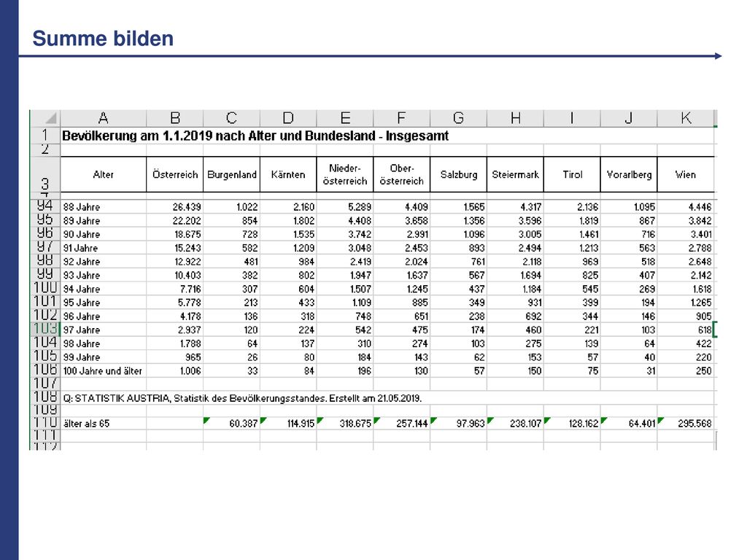The width and height of the screenshot is (747, 560).
Task: Click Kärnten value 2.160
Action: pos(288,206)
